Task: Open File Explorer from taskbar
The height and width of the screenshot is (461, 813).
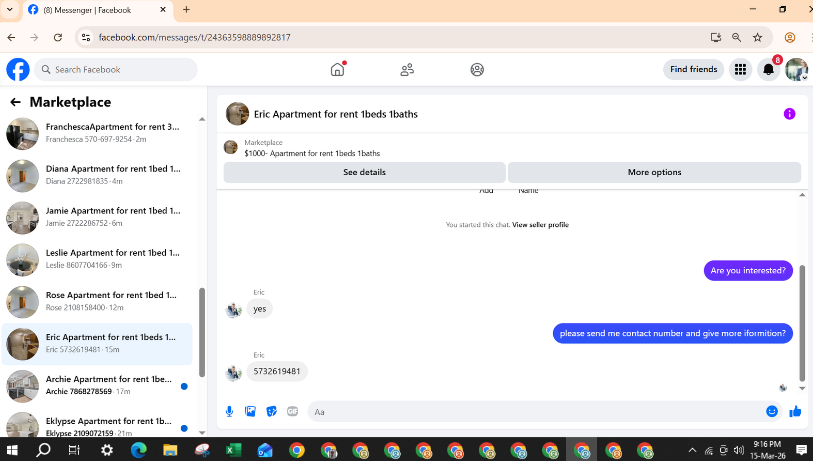Action: 170,450
